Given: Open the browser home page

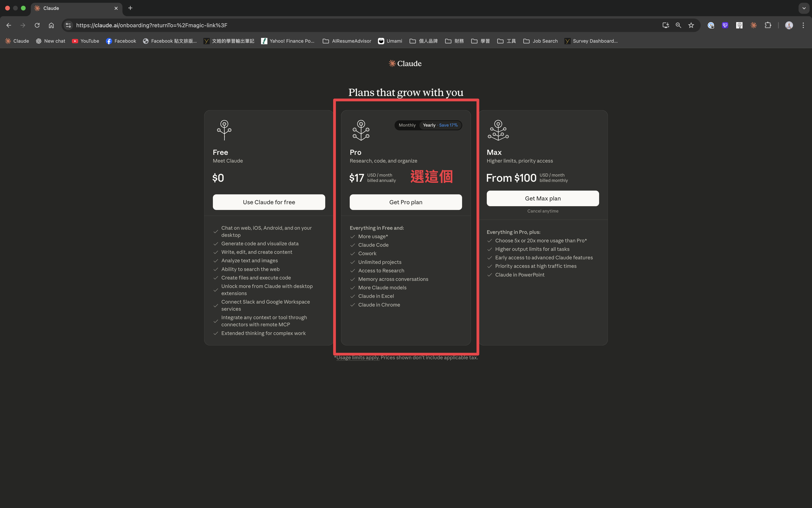Looking at the screenshot, I should point(51,25).
